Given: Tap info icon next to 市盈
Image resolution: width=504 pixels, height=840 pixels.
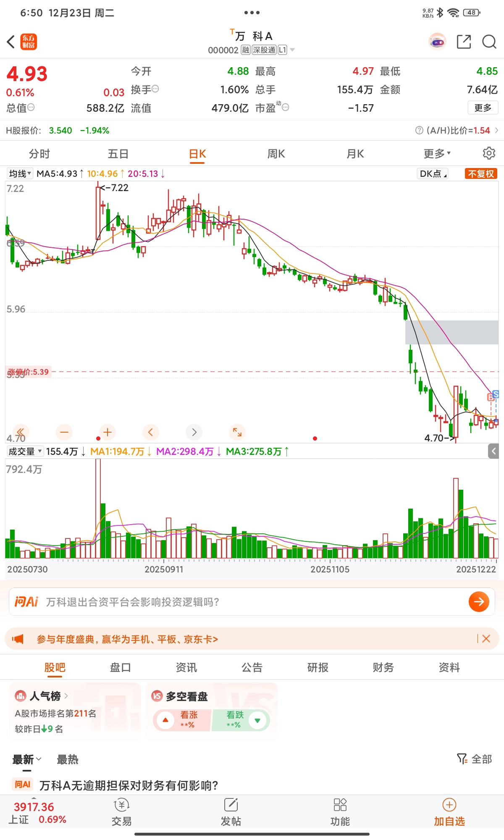Looking at the screenshot, I should tap(285, 108).
